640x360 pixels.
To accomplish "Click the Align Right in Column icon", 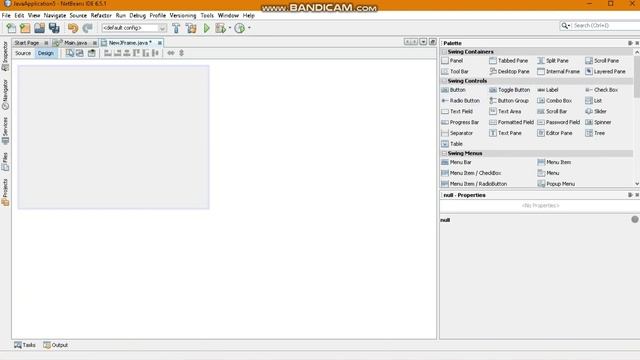I will point(118,53).
